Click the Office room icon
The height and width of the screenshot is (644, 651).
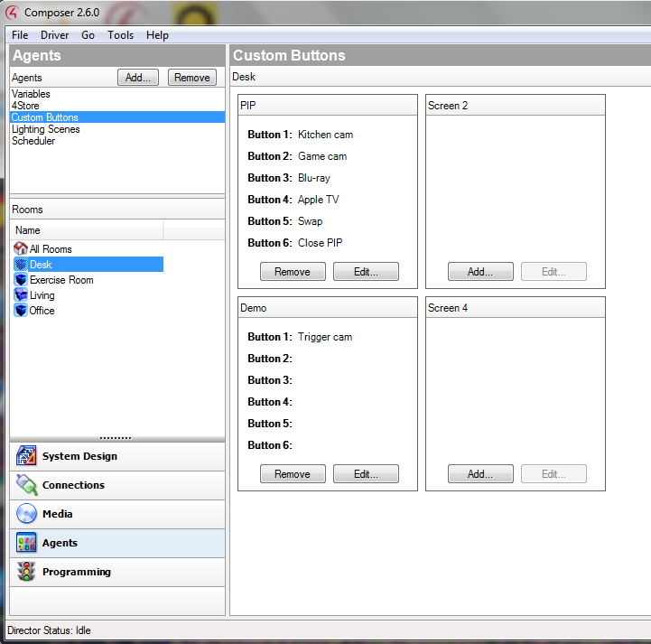[21, 311]
